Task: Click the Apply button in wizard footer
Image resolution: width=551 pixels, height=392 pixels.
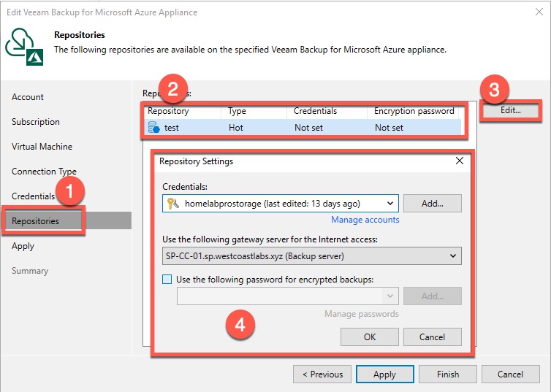Action: [384, 374]
